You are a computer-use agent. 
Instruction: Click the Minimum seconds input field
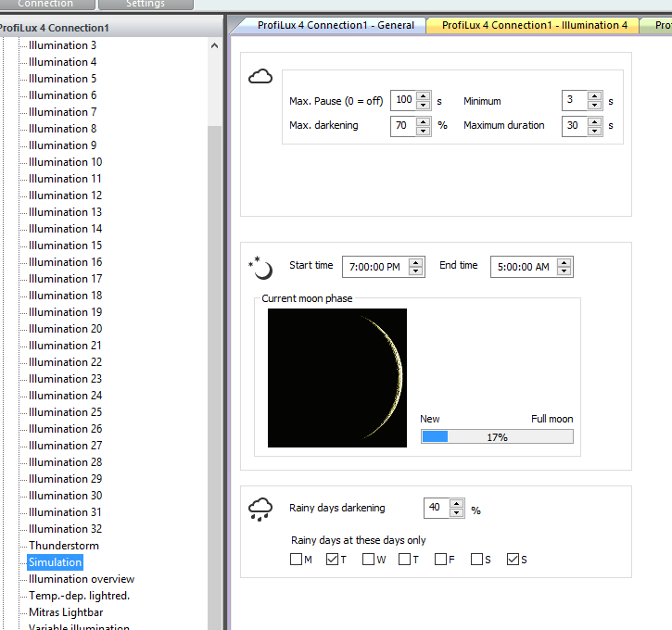click(576, 101)
